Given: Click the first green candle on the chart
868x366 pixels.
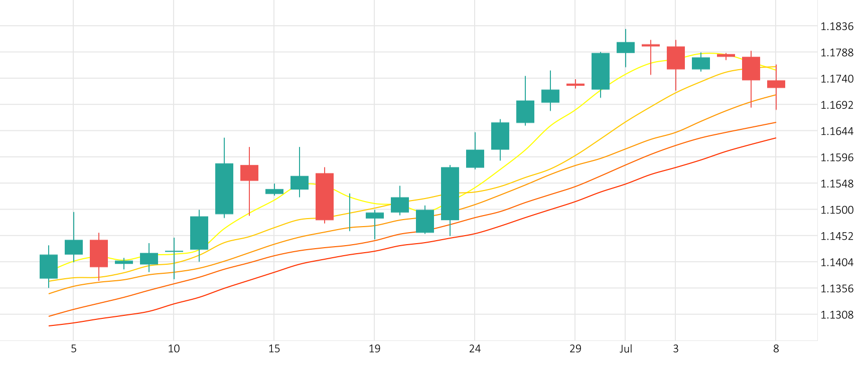Looking at the screenshot, I should point(49,266).
